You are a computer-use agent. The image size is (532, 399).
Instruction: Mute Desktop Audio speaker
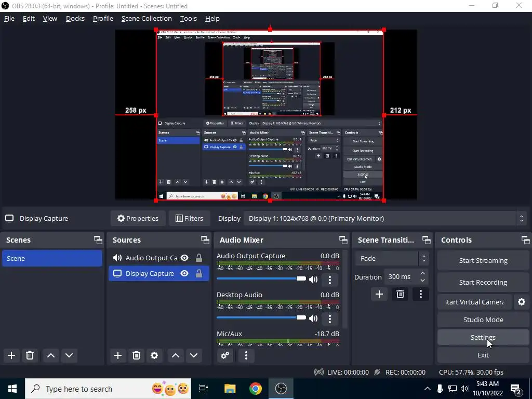[313, 318]
